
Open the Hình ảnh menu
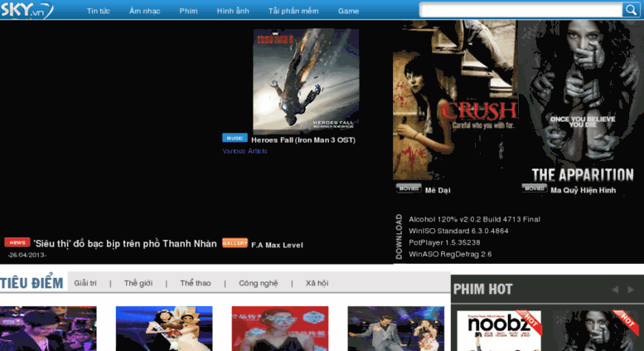tap(233, 11)
